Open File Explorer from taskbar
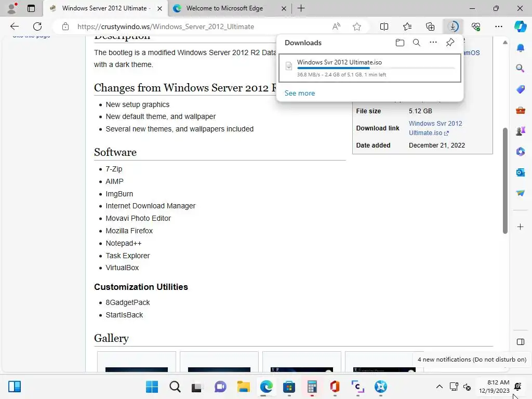 coord(243,387)
